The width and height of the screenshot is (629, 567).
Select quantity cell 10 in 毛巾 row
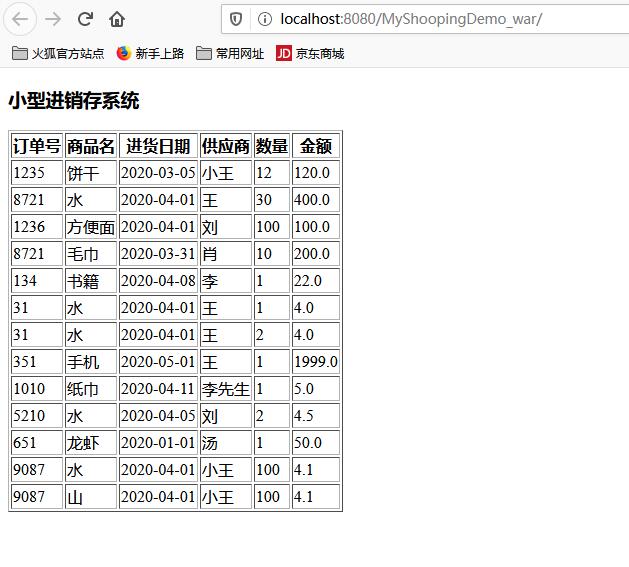[272, 253]
